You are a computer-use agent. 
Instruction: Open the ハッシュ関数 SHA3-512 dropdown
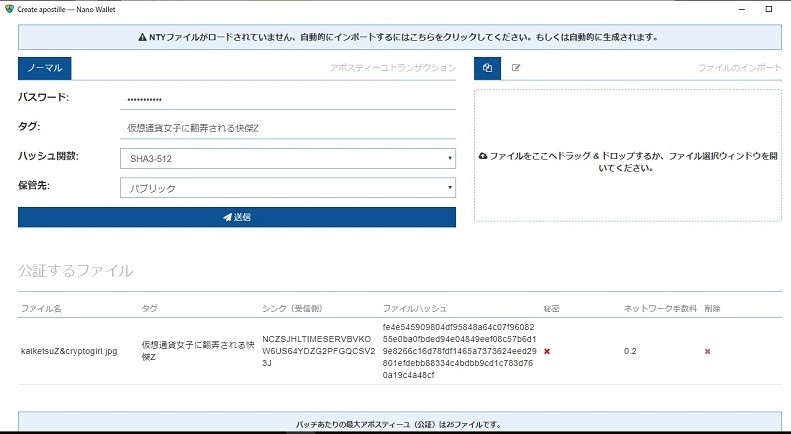coord(288,158)
